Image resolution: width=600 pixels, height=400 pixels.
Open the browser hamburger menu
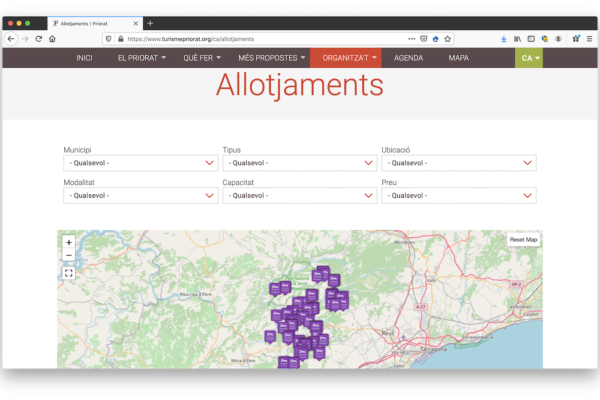pyautogui.click(x=589, y=39)
